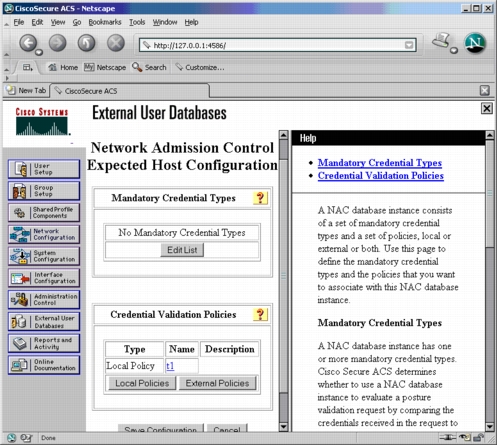Screen dimensions: 499x447
Task: Open the Administration Control navigation button
Action: [44, 300]
